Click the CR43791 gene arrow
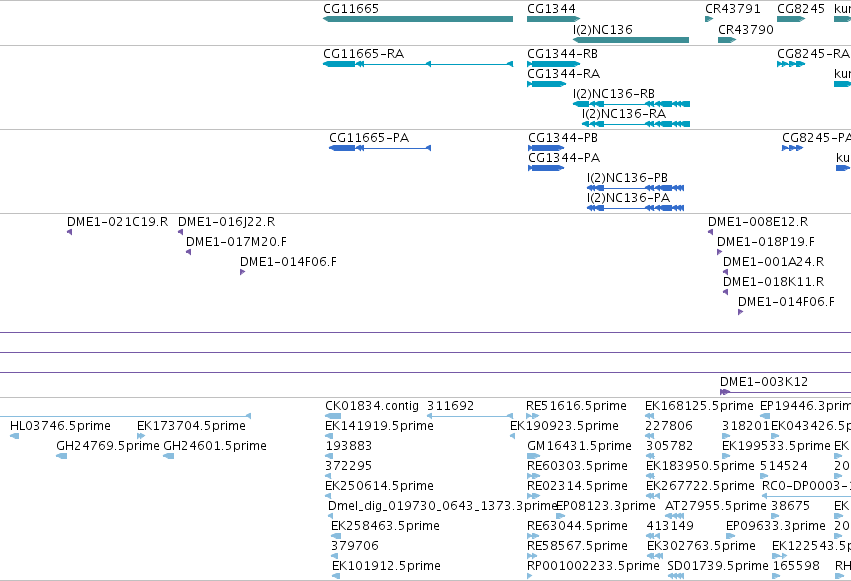The image size is (851, 581). 709,19
